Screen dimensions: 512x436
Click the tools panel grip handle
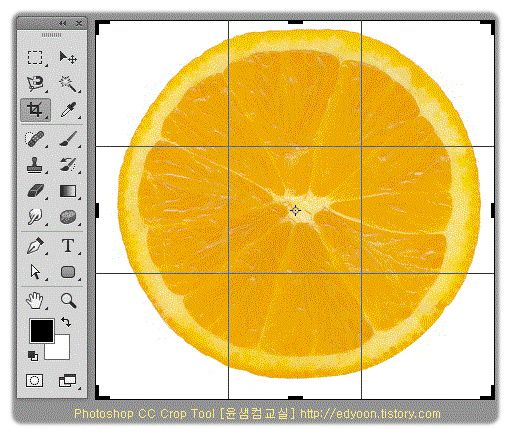coord(51,35)
